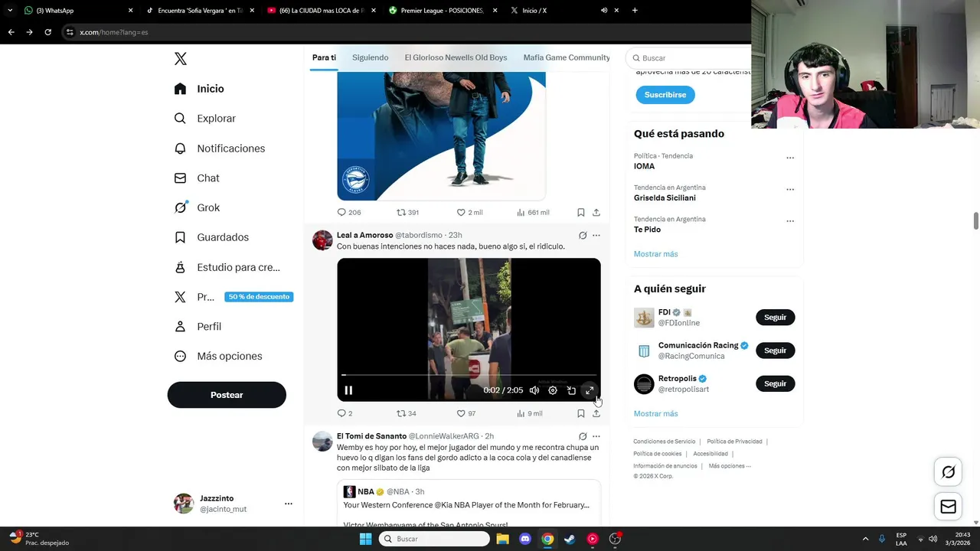Open Explorar from the sidebar
The height and width of the screenshot is (551, 980).
tap(204, 119)
